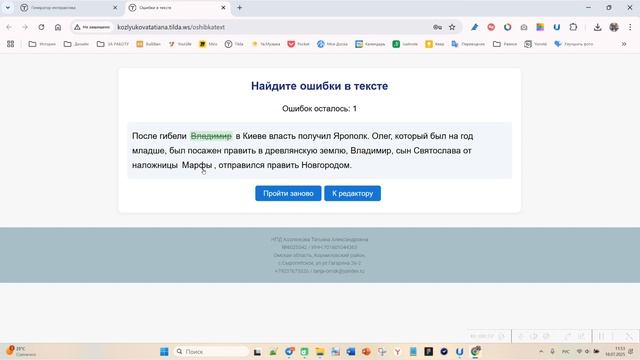Reload the page with refresh icon

41,27
